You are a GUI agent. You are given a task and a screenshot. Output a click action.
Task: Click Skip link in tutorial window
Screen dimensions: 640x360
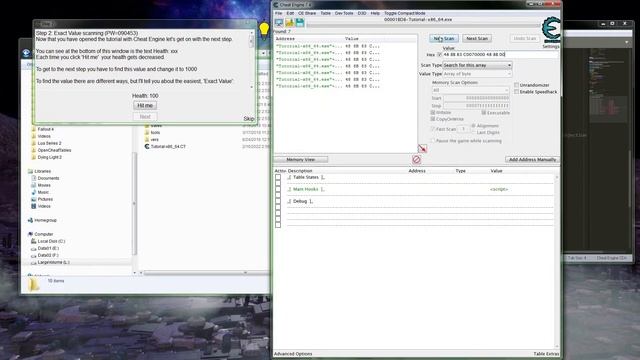point(249,119)
